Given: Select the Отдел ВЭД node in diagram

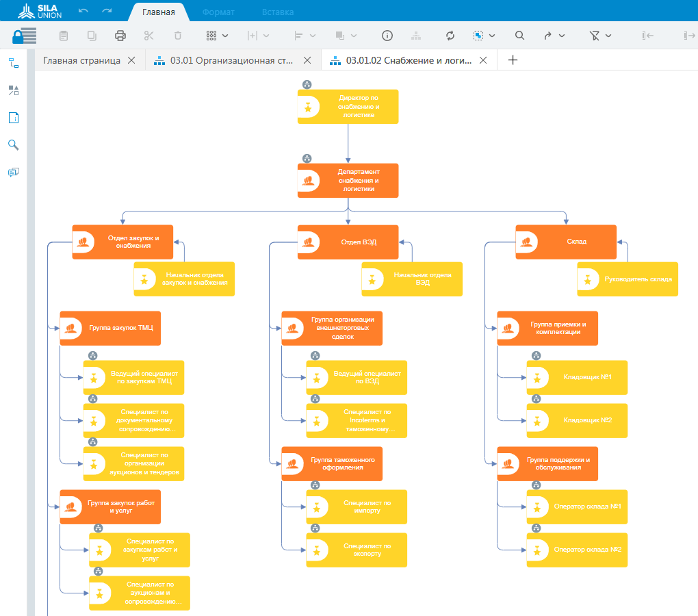Looking at the screenshot, I should 348,242.
